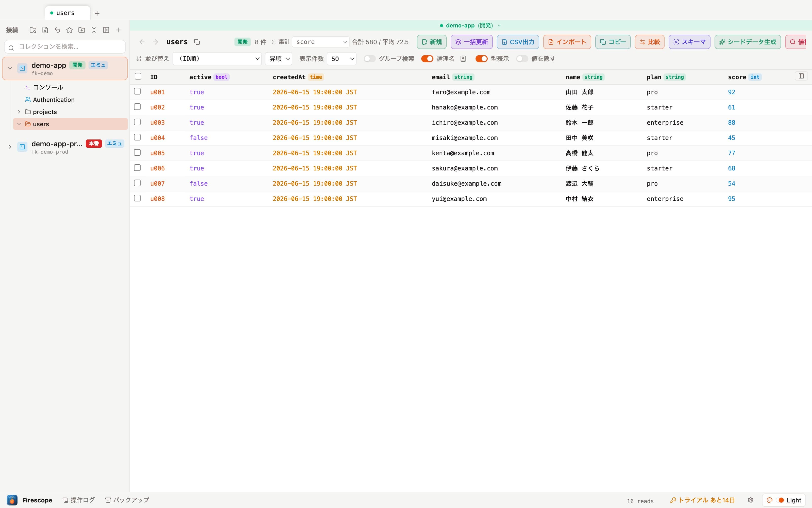
Task: Click the 一括更新 button
Action: [471, 42]
